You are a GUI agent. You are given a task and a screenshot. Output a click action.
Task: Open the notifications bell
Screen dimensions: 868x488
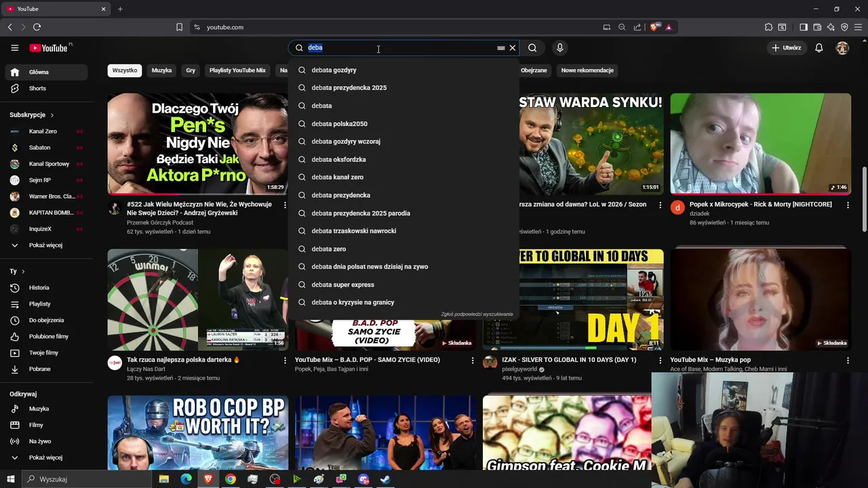click(819, 48)
